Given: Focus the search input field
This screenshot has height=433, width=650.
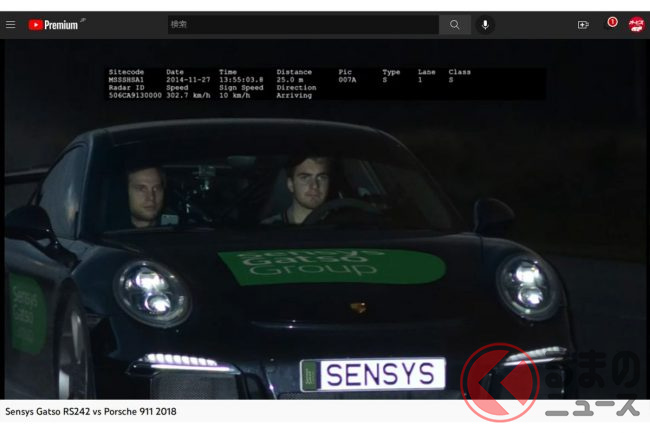Looking at the screenshot, I should [302, 25].
